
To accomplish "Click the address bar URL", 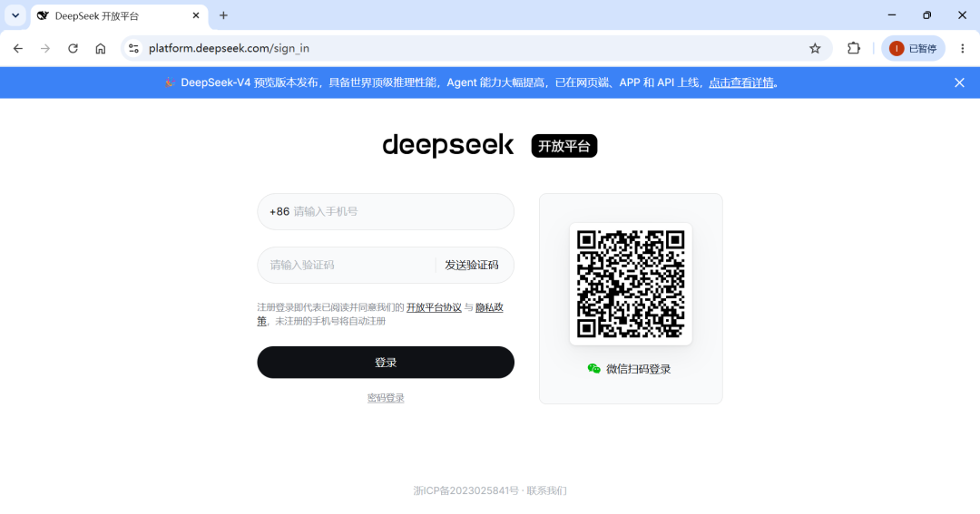I will click(x=229, y=48).
